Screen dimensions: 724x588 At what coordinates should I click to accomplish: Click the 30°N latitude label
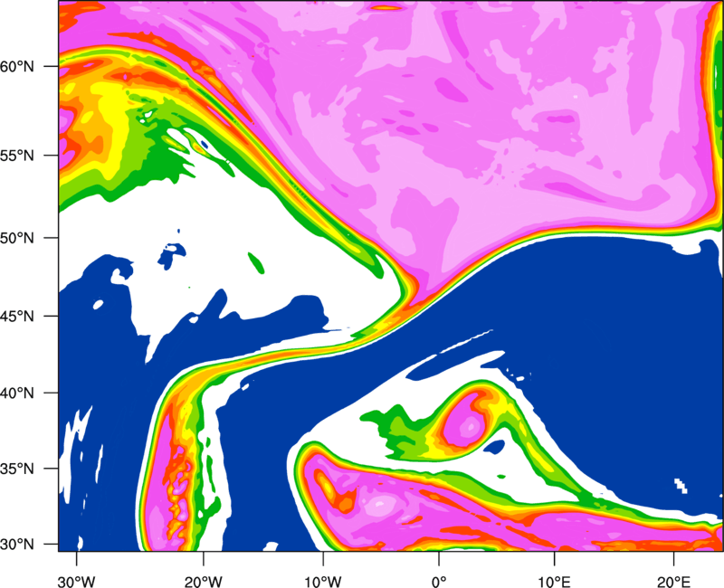pos(17,545)
